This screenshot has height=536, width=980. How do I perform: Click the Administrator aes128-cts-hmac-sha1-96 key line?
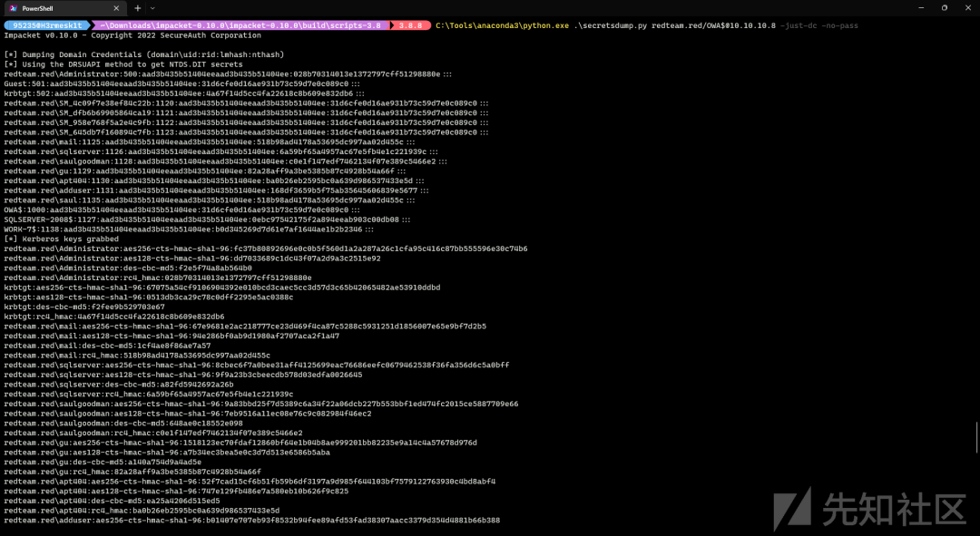tap(191, 258)
